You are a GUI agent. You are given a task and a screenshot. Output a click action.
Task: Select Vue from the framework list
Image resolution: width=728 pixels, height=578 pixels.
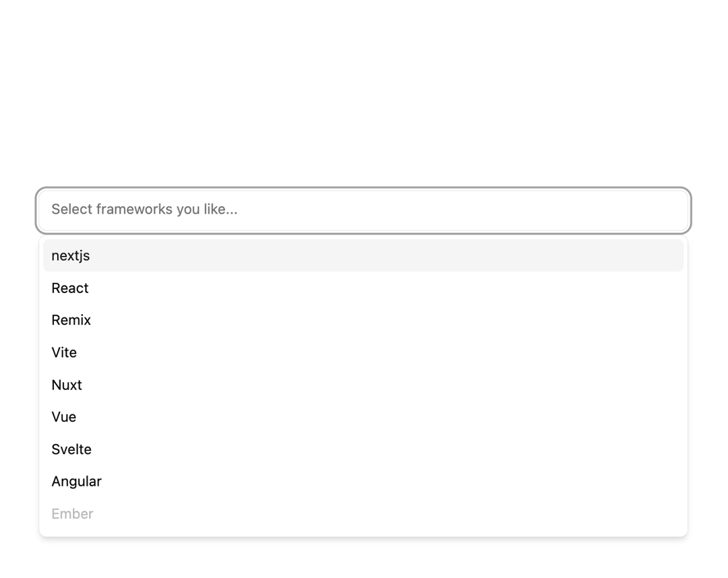(x=363, y=417)
